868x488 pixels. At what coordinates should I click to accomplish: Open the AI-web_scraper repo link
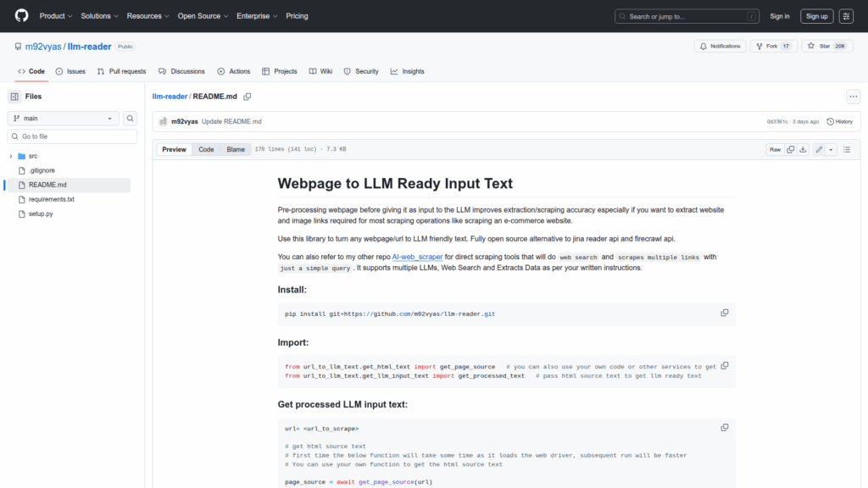tap(417, 257)
